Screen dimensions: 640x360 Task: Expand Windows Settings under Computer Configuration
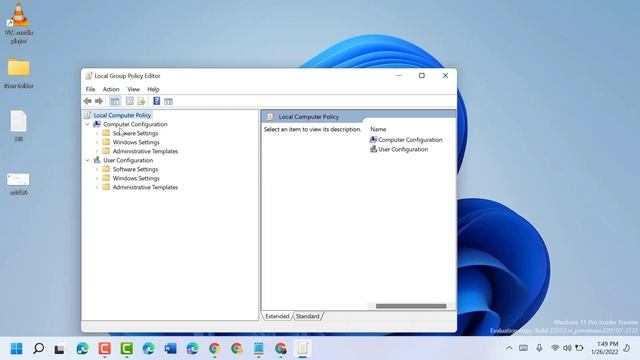(97, 142)
